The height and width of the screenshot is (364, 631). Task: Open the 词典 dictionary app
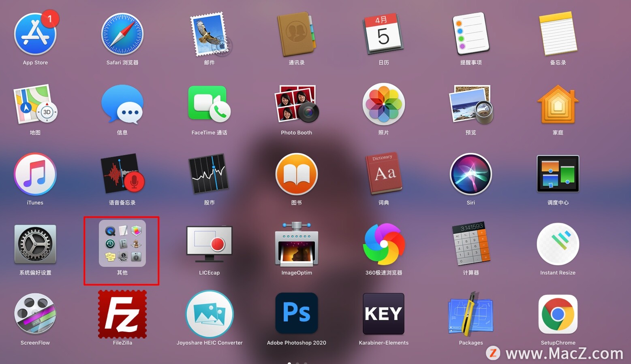383,174
